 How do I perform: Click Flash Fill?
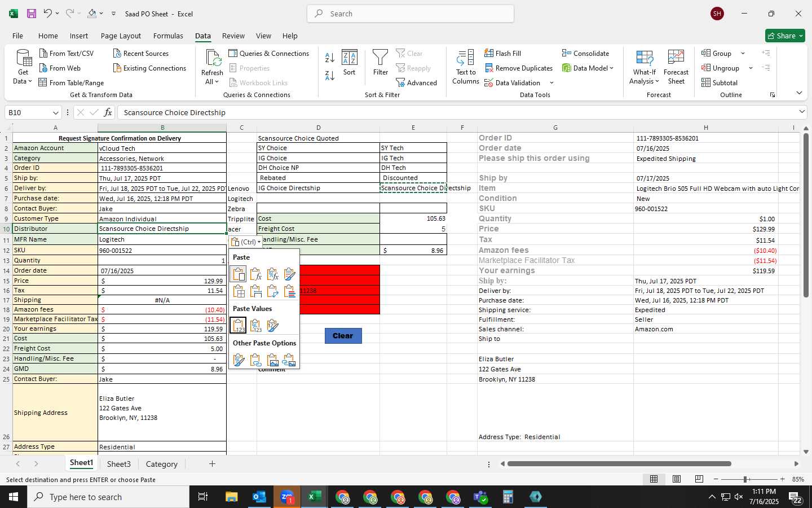click(503, 54)
